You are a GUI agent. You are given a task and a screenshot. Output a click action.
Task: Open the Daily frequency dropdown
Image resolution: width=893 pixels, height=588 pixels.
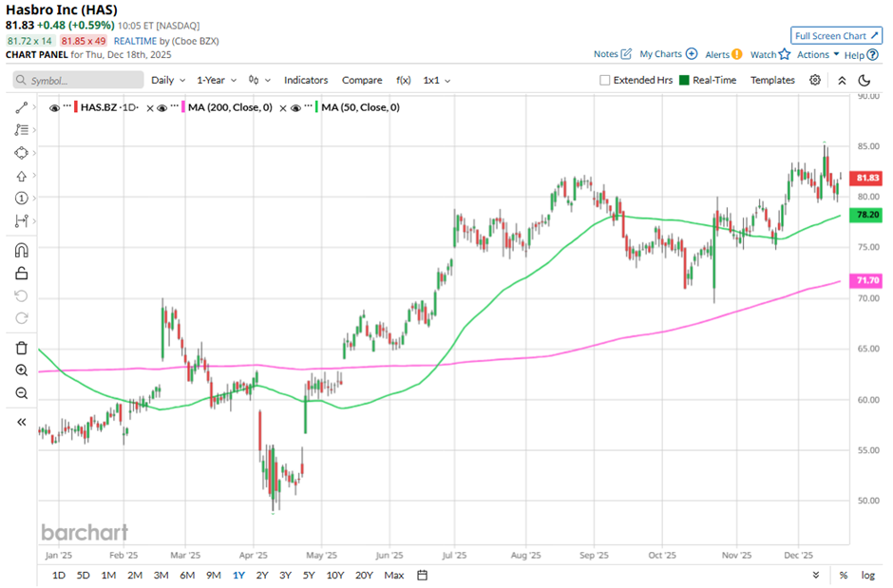tap(167, 81)
